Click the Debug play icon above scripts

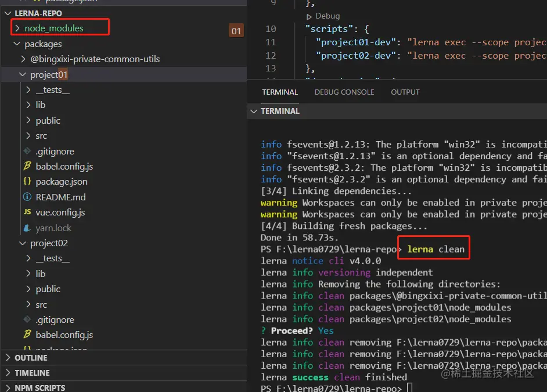pos(309,16)
